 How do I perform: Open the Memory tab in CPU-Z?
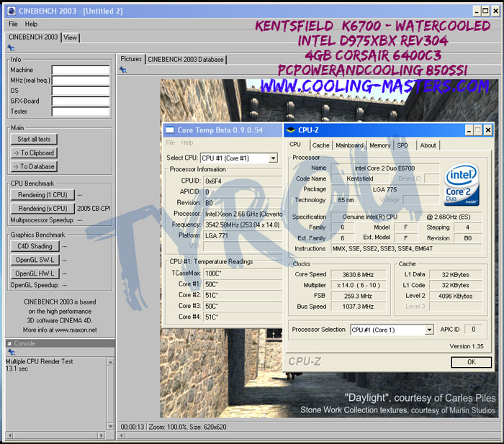(380, 145)
